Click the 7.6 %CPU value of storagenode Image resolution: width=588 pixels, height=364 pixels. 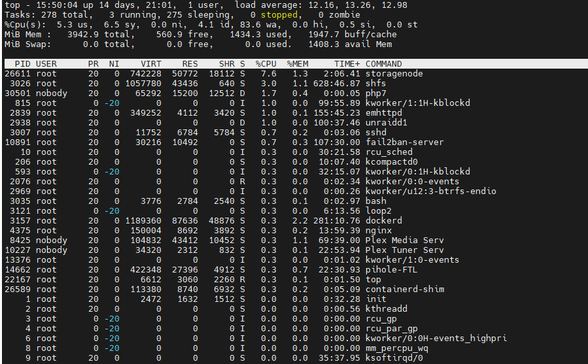269,74
